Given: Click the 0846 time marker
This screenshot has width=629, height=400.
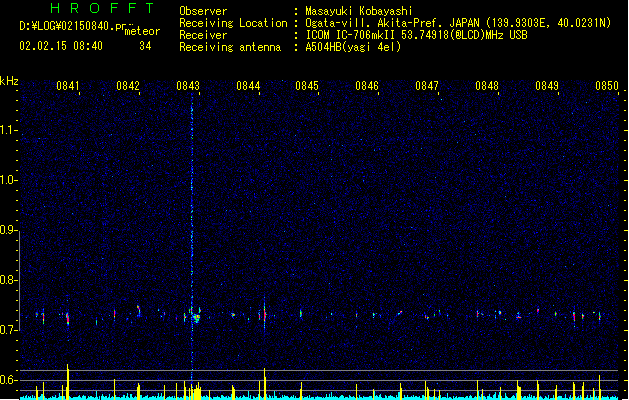Looking at the screenshot, I should pos(367,86).
